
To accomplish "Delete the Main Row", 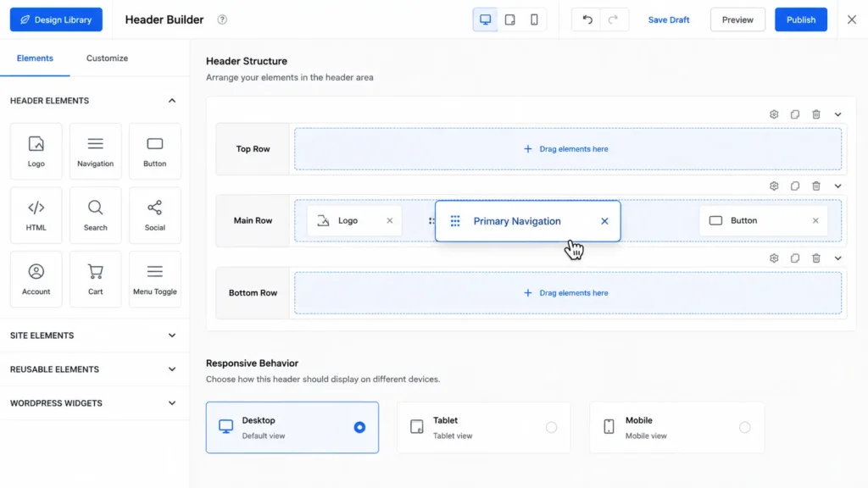I will (x=816, y=186).
